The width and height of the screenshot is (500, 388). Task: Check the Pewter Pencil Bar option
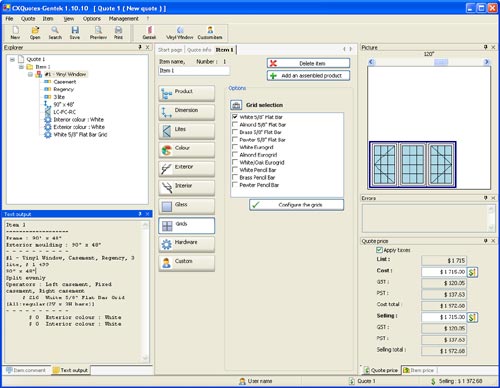235,185
